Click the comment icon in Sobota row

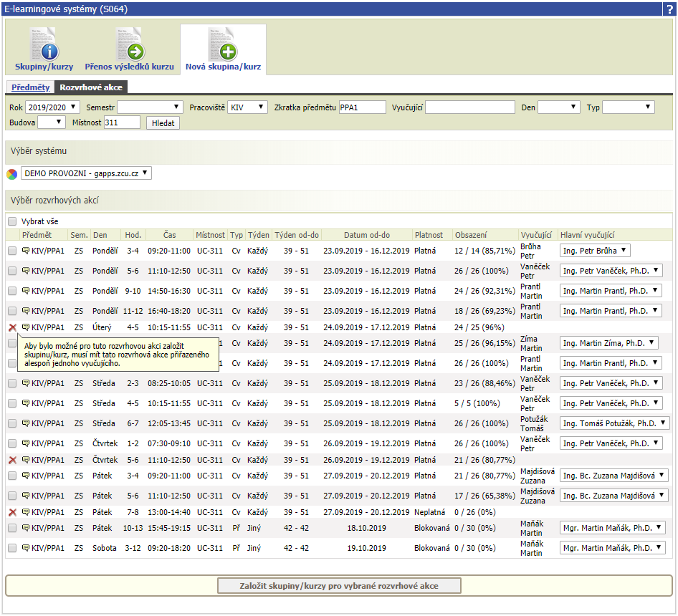26,548
